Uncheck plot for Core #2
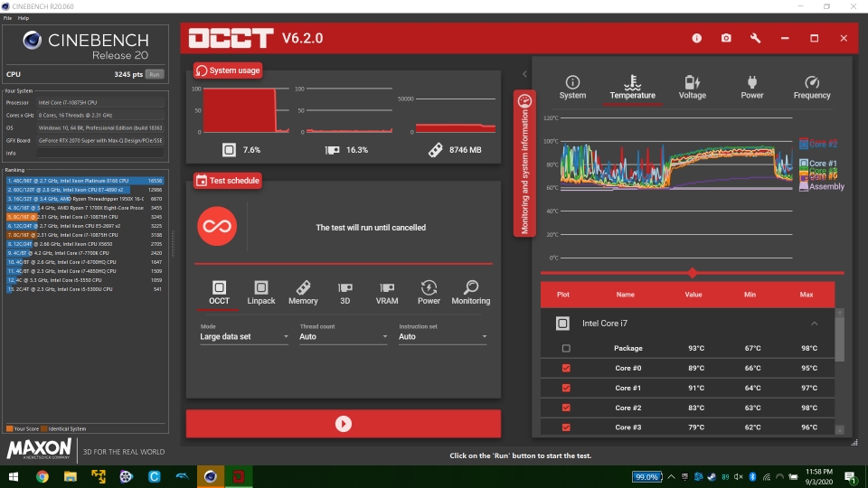This screenshot has height=488, width=868. pyautogui.click(x=566, y=408)
